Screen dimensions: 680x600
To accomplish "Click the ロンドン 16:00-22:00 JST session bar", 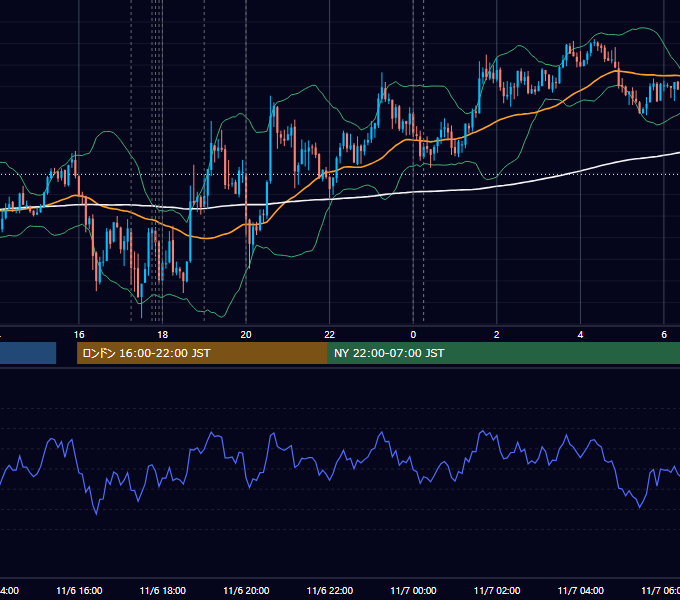I will point(202,353).
